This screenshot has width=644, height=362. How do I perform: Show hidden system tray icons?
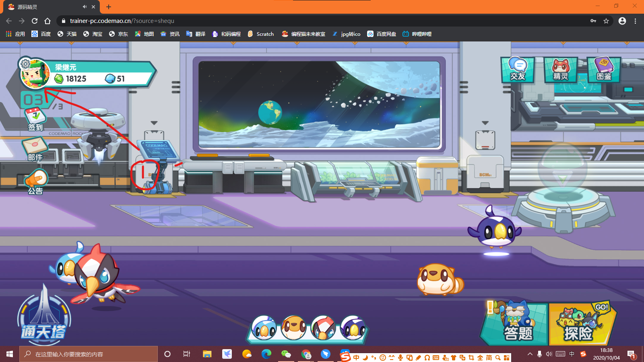(530, 354)
